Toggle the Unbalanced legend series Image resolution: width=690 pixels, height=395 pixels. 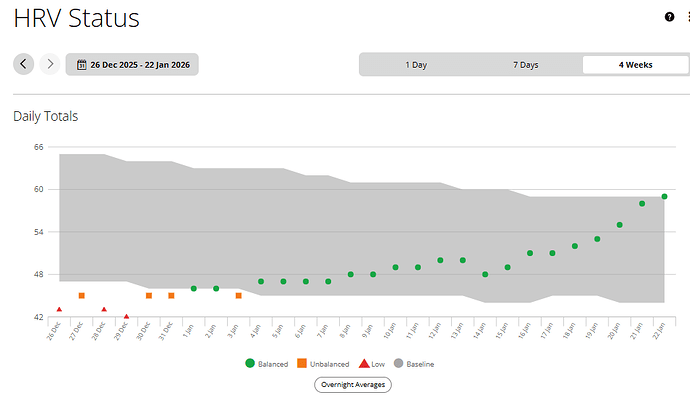(x=323, y=364)
